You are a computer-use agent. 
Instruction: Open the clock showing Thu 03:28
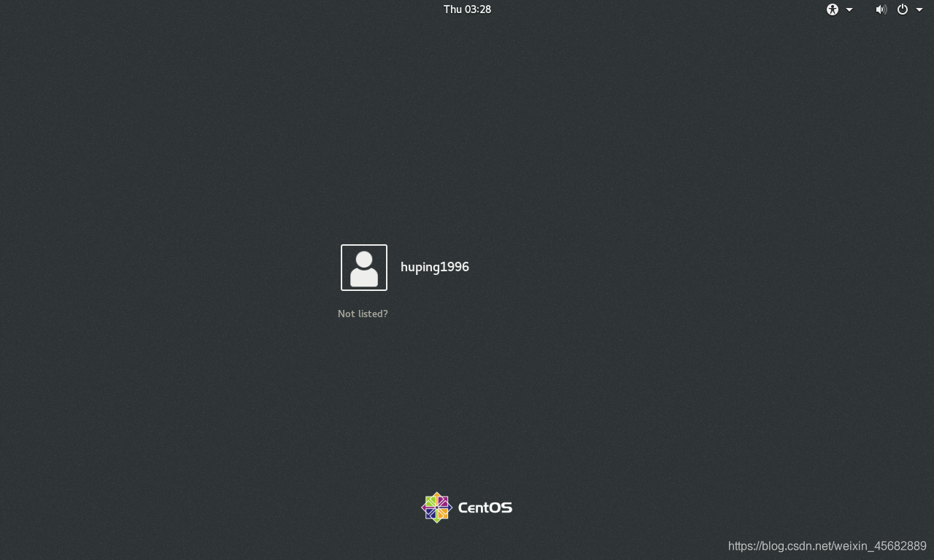coord(467,9)
